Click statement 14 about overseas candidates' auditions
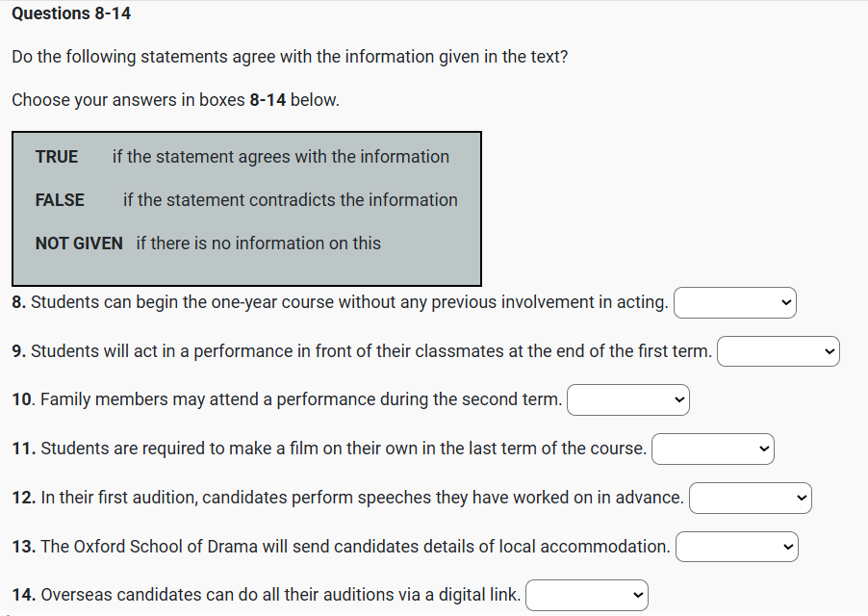The height and width of the screenshot is (616, 868). point(267,595)
